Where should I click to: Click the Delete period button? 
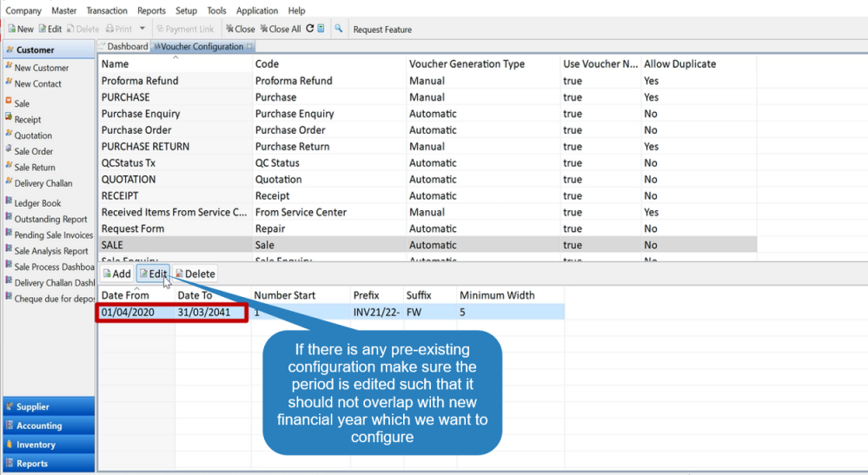coord(195,274)
